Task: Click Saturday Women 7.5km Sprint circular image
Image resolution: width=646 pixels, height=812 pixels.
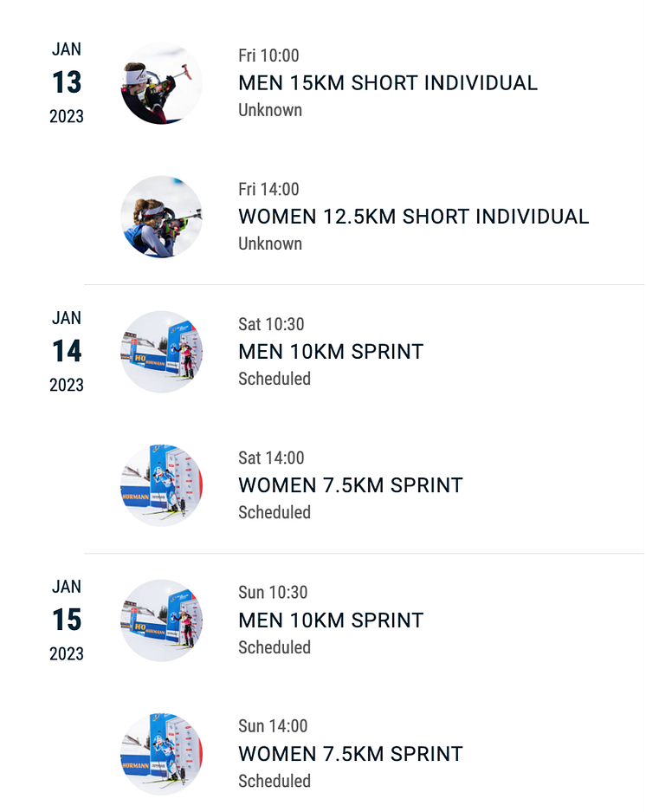Action: coord(161,485)
